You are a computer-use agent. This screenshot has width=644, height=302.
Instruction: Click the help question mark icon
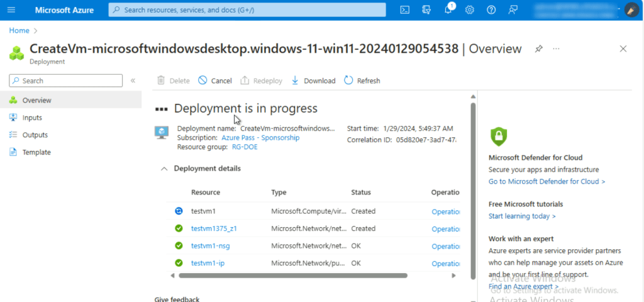coord(491,10)
